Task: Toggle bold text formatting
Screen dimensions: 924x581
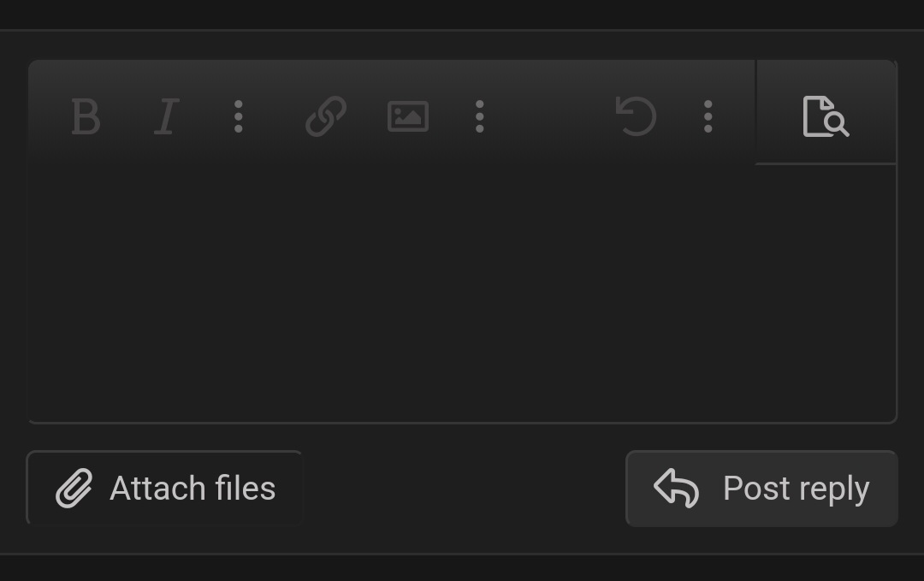Action: click(86, 116)
